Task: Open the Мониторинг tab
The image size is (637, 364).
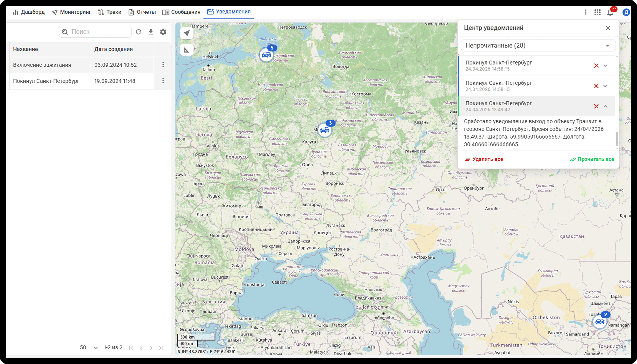Action: coord(72,12)
